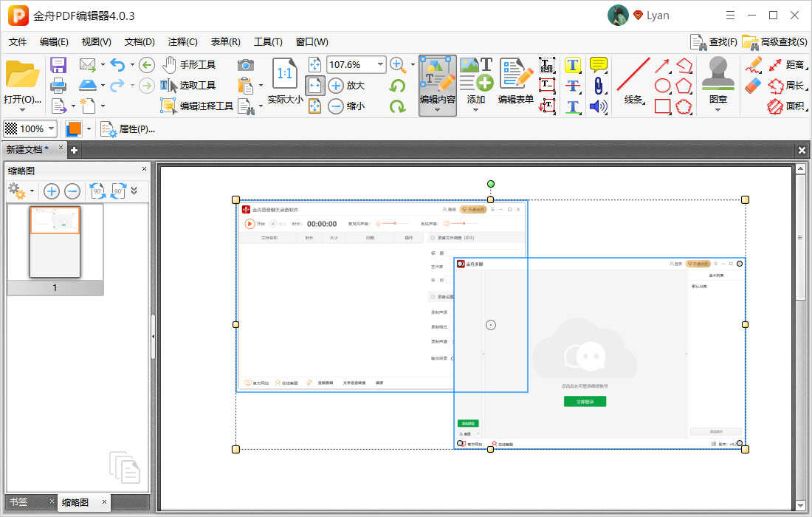This screenshot has height=517, width=812.
Task: Show more thumbnail tools with double chevron
Action: click(134, 191)
